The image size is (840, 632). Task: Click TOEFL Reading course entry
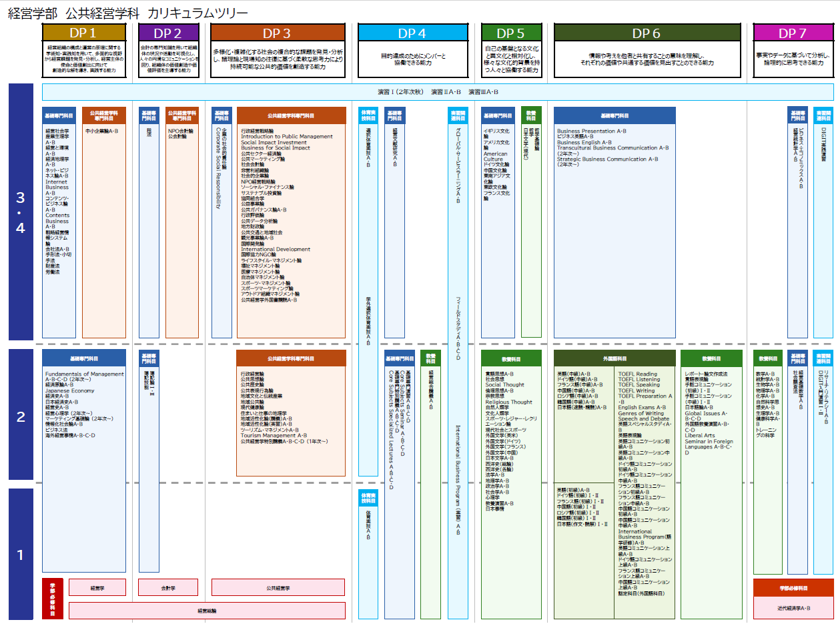click(x=638, y=374)
